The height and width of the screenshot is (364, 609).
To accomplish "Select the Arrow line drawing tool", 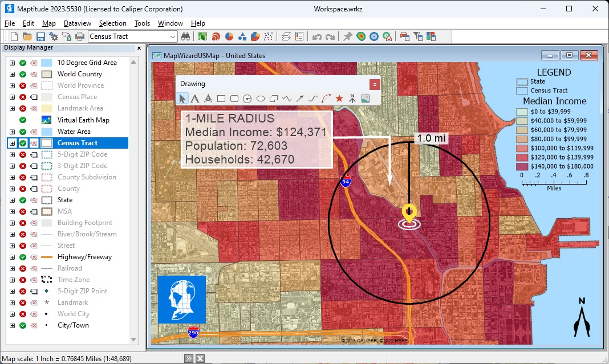I will pos(300,99).
